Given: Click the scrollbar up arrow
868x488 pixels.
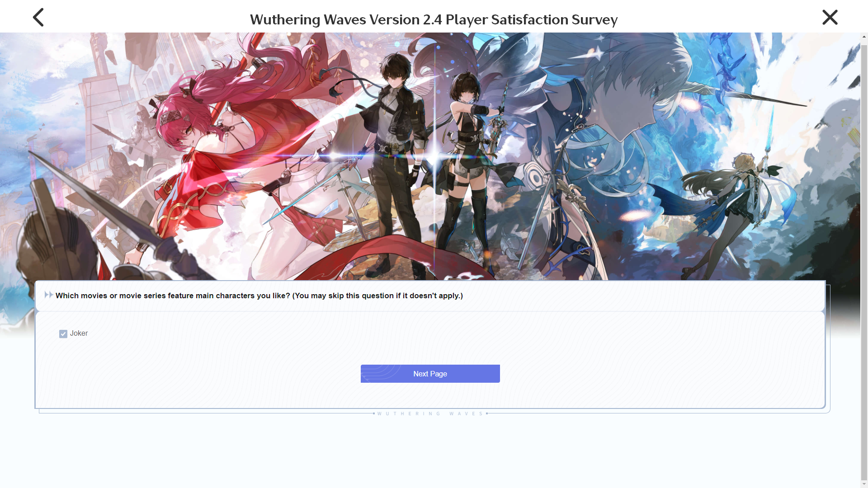Looking at the screenshot, I should pyautogui.click(x=864, y=37).
